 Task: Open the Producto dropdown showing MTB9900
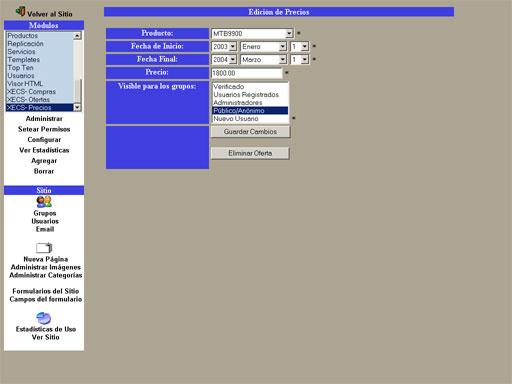(x=252, y=34)
